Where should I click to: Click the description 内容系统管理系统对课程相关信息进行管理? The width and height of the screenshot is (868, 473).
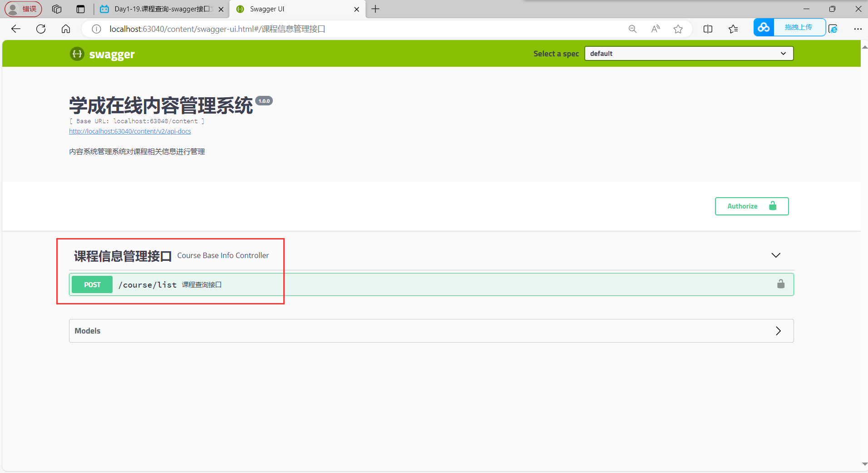(137, 151)
